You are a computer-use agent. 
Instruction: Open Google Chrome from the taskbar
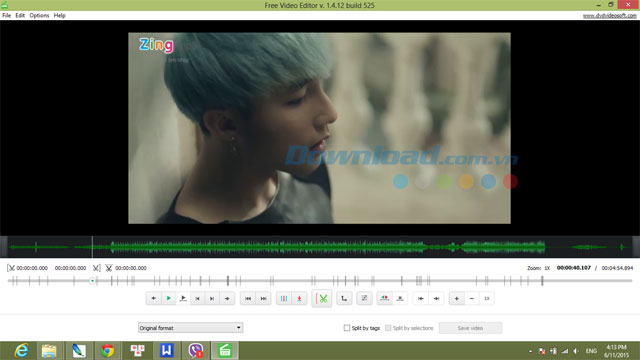[x=107, y=351]
